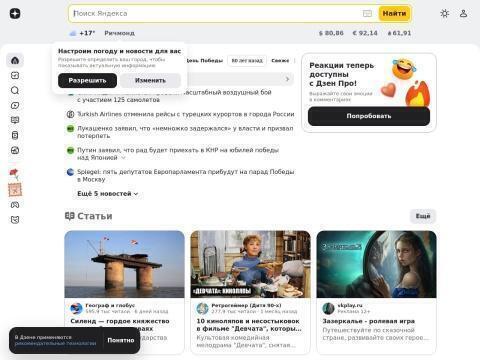
Task: Open the on-screen keyboard icon in search bar
Action: [367, 14]
